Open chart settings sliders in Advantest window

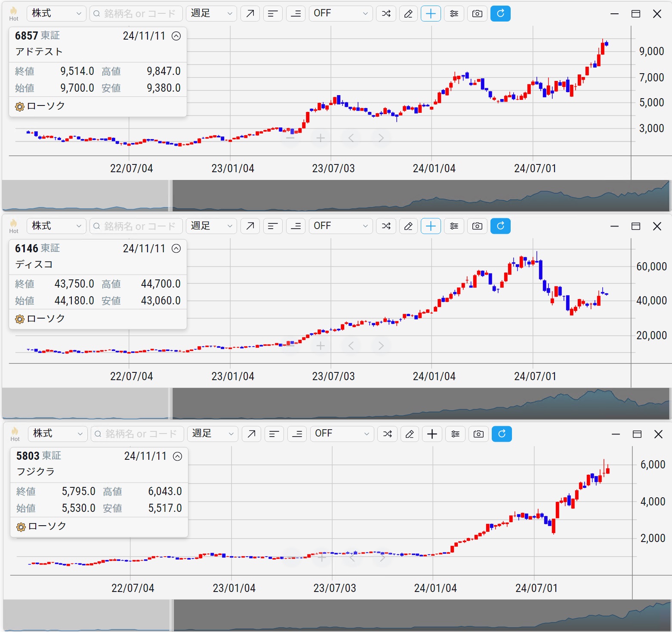[454, 13]
